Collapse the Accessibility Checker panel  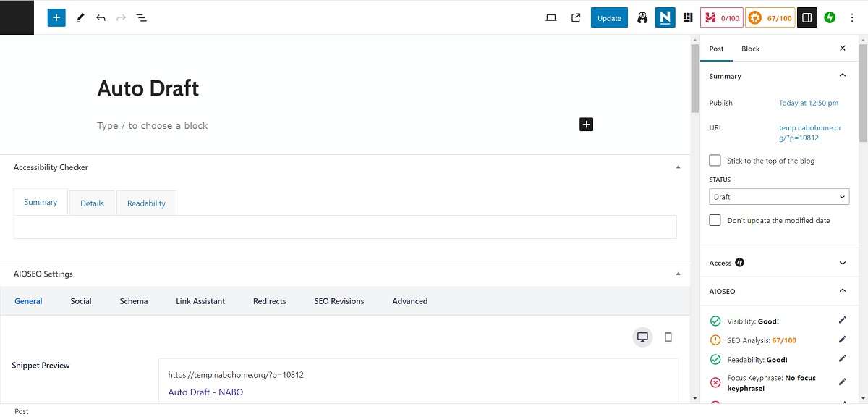(678, 167)
